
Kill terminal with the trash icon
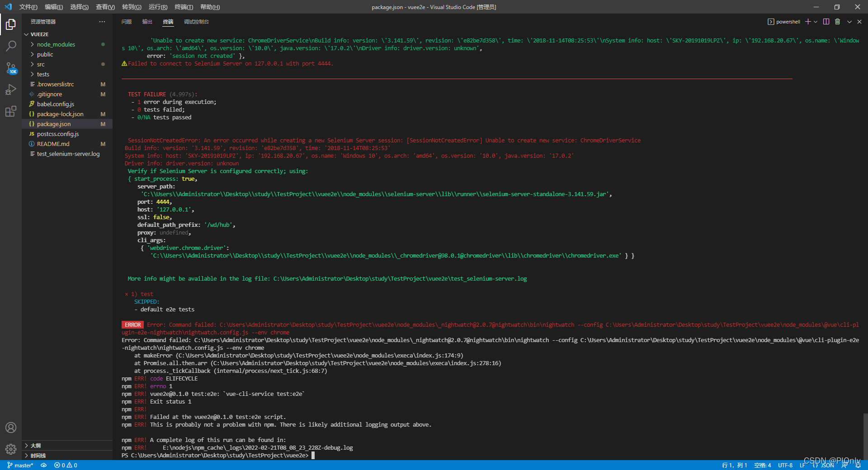[x=837, y=22]
